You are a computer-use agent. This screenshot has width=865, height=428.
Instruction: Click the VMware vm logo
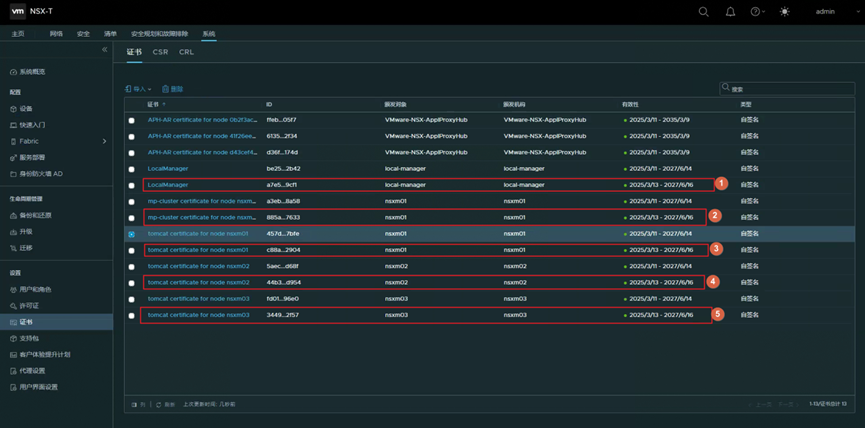click(18, 11)
